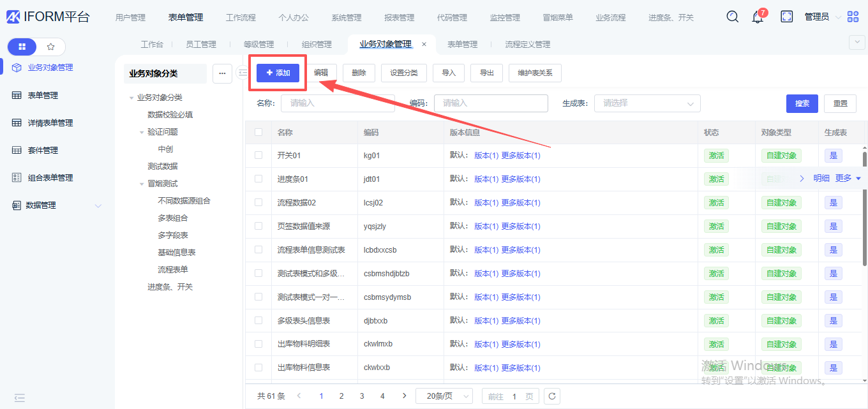Toggle fullscreen mode icon
This screenshot has height=409, width=868.
pyautogui.click(x=786, y=17)
